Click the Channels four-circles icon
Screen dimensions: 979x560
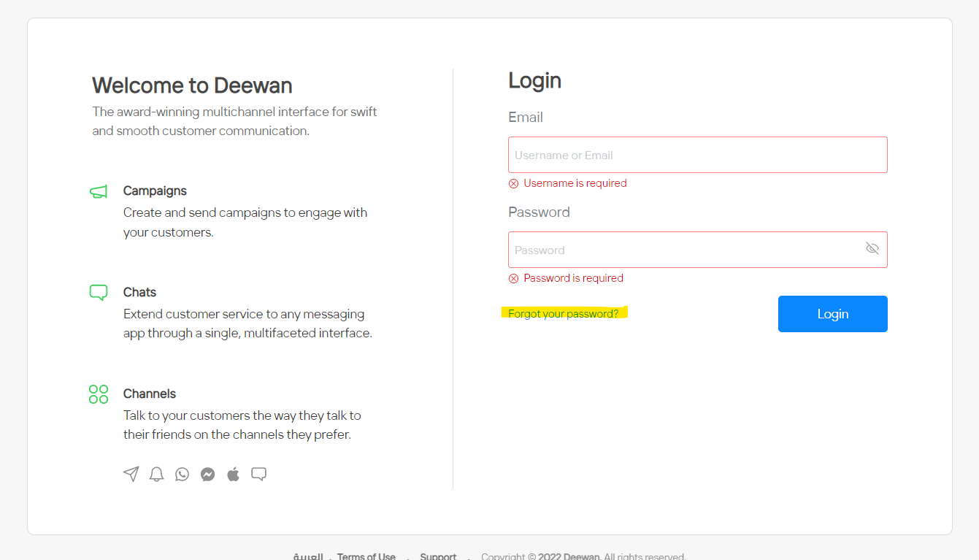pos(99,394)
